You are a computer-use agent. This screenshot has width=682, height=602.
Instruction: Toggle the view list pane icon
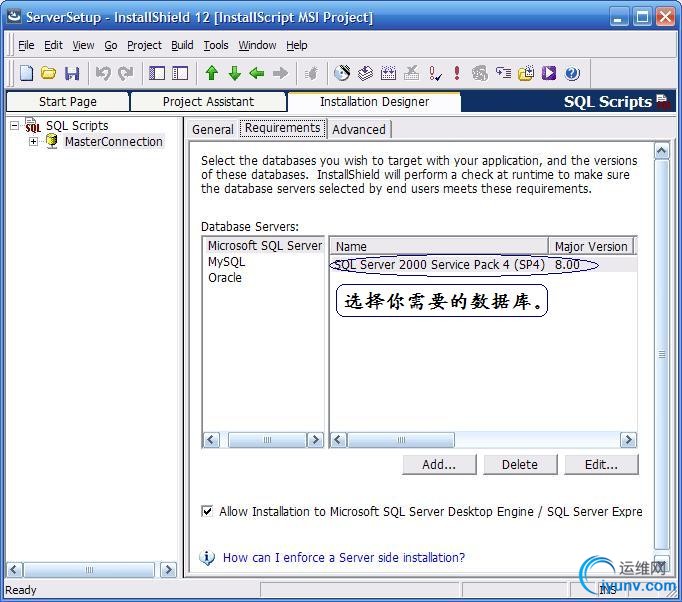click(x=157, y=73)
